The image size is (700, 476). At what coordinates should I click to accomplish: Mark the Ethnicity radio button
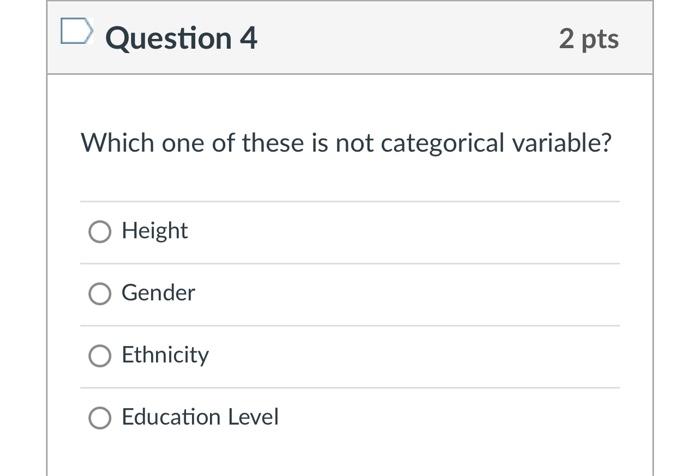coord(100,356)
